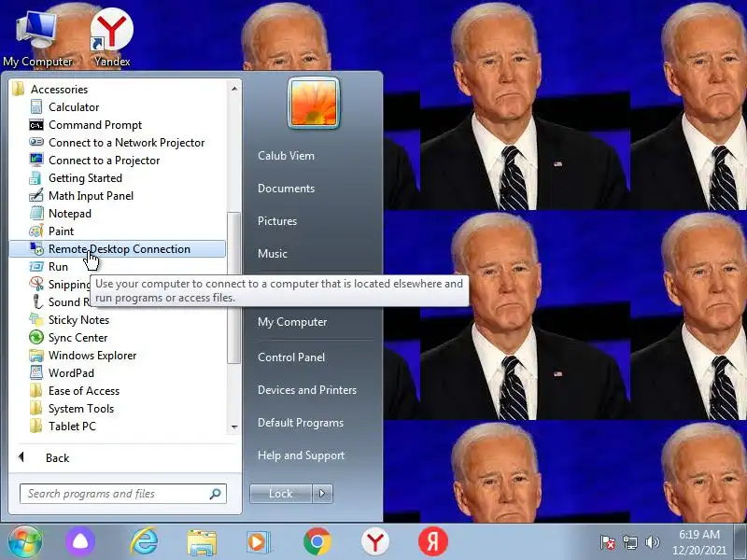Launch Google Chrome from taskbar

[317, 542]
